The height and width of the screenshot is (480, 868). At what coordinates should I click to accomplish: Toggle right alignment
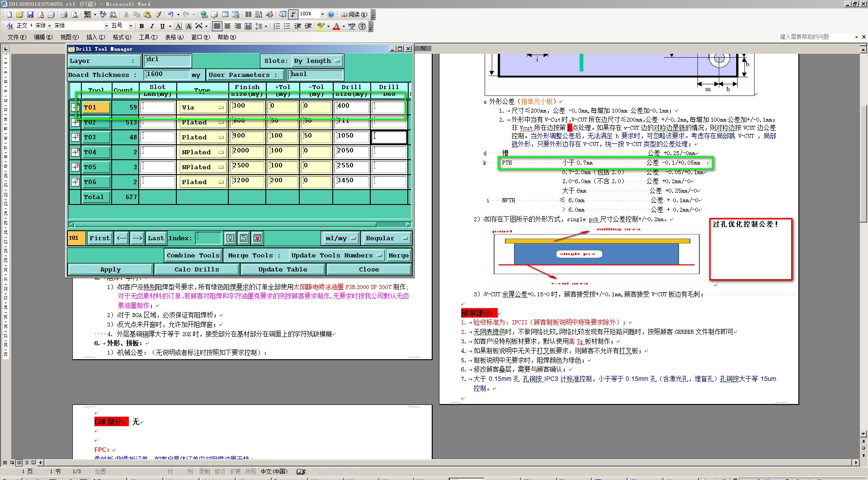pos(238,26)
